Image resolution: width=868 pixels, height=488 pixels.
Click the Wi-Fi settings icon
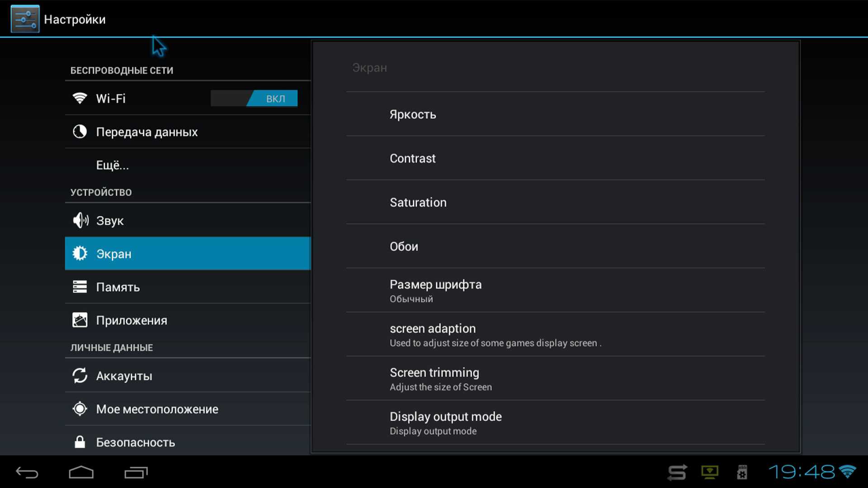pos(80,98)
